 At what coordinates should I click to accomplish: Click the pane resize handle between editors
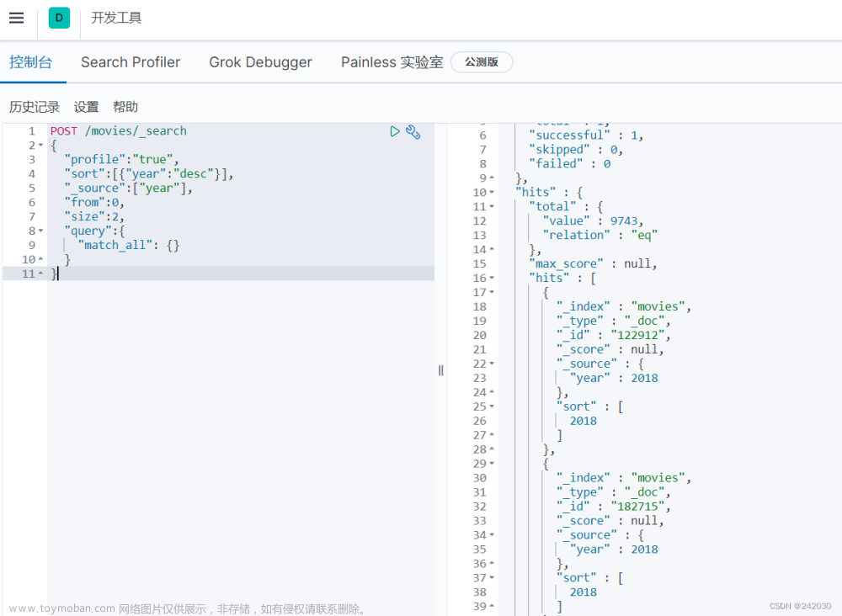click(441, 370)
